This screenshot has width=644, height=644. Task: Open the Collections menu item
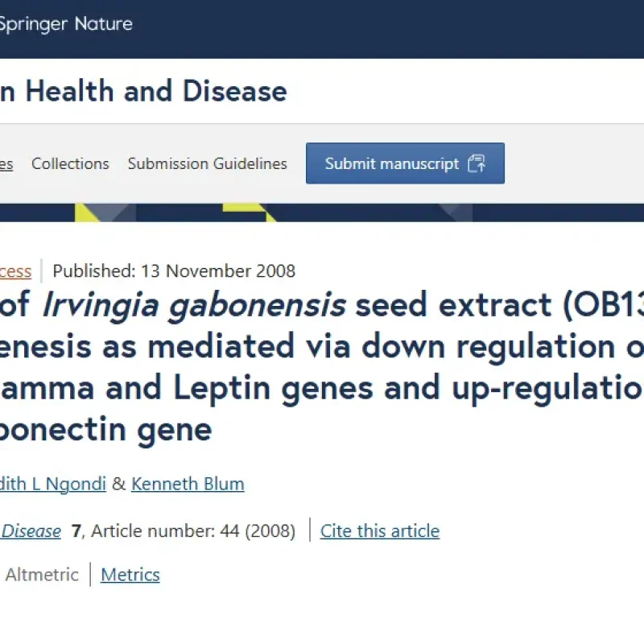[70, 163]
